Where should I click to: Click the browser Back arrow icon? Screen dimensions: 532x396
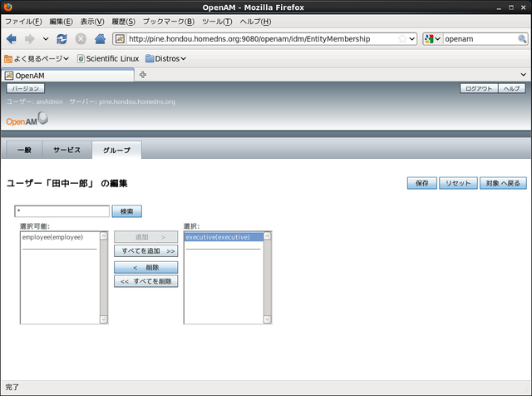point(12,39)
